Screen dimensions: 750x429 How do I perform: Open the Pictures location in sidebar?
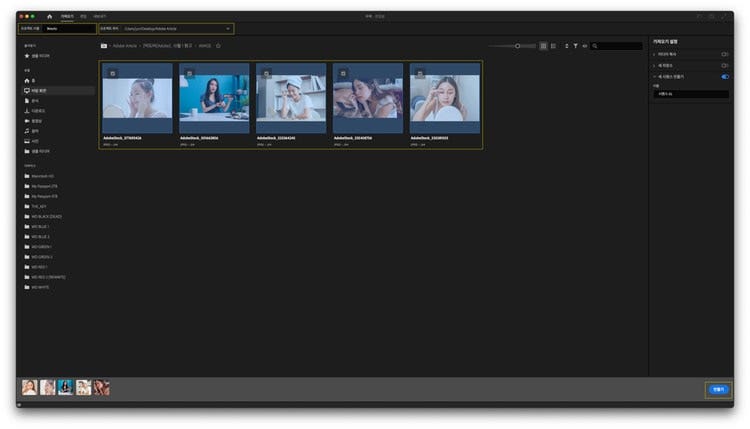(32, 141)
